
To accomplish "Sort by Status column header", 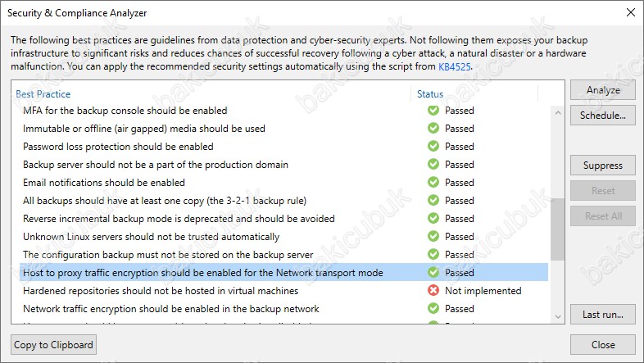I will [430, 94].
